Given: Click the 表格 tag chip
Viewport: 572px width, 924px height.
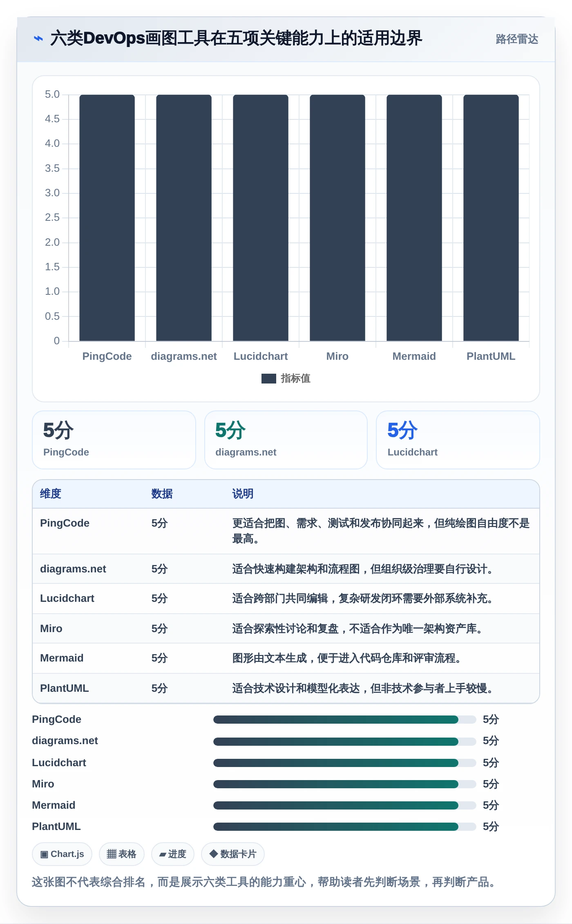Looking at the screenshot, I should click(122, 854).
